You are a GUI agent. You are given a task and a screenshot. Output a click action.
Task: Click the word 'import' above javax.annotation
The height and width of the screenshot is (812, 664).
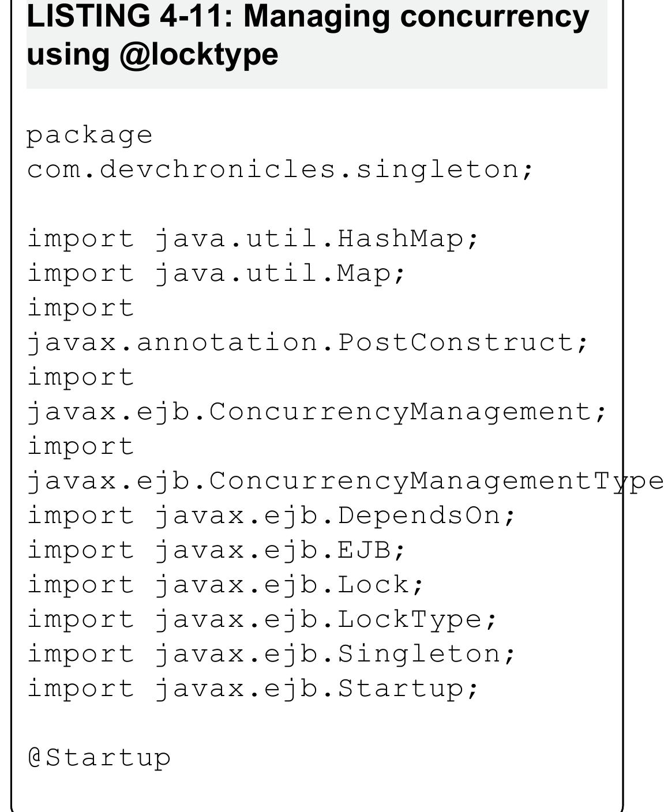pos(81,308)
